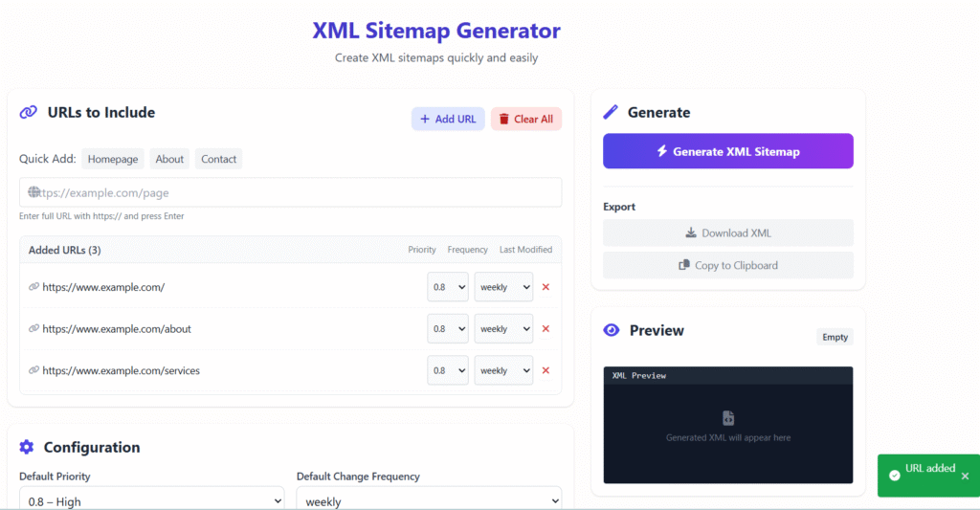
Task: Click the Copy to Clipboard button
Action: tap(728, 265)
